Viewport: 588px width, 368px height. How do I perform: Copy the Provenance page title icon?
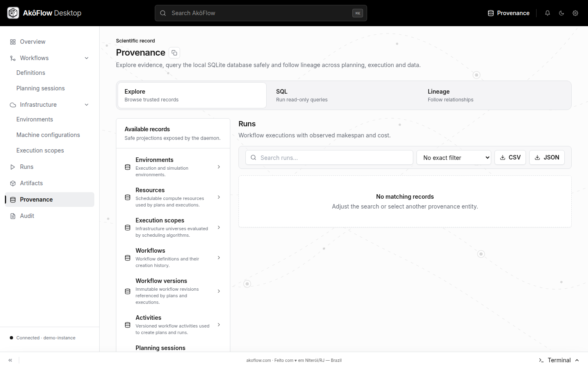[x=174, y=53]
